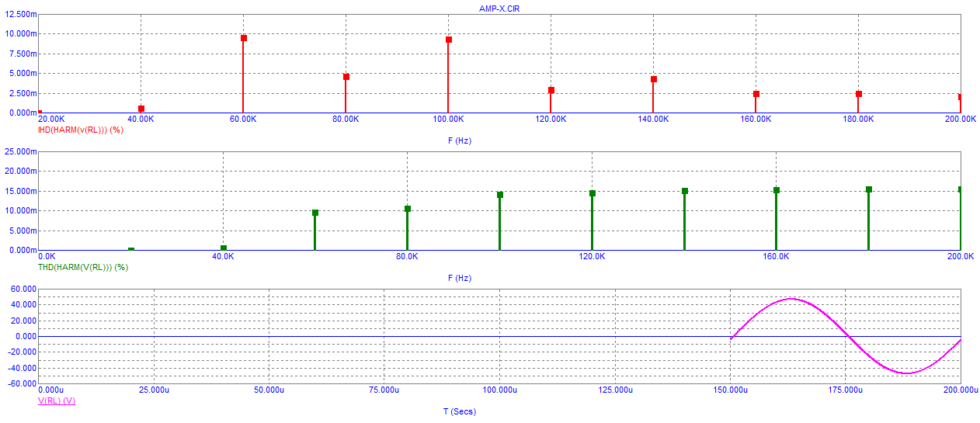Pick the red IHD marker at 180.00K
This screenshot has height=423, width=980.
pyautogui.click(x=858, y=94)
